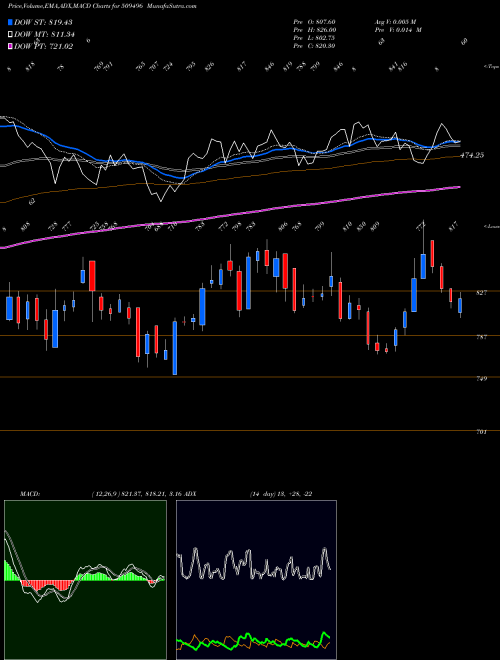This screenshot has width=500, height=660.
Task: Click the 'DOW PT: 721.02' legend text
Action: pyautogui.click(x=43, y=46)
